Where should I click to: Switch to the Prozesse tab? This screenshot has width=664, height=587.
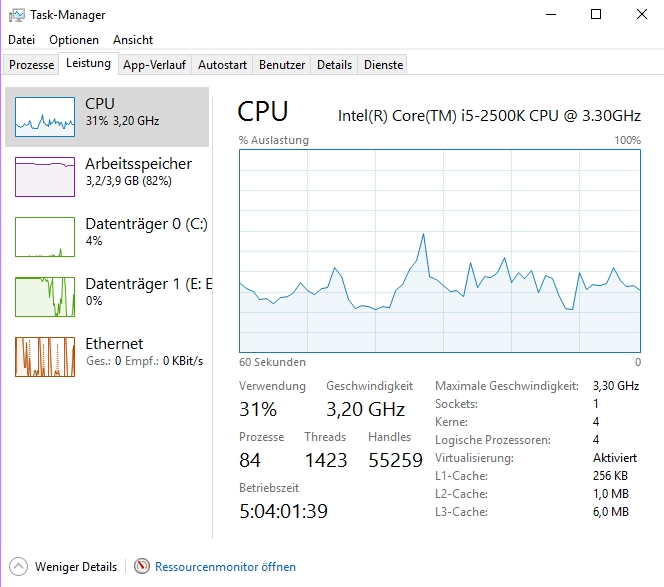click(31, 65)
